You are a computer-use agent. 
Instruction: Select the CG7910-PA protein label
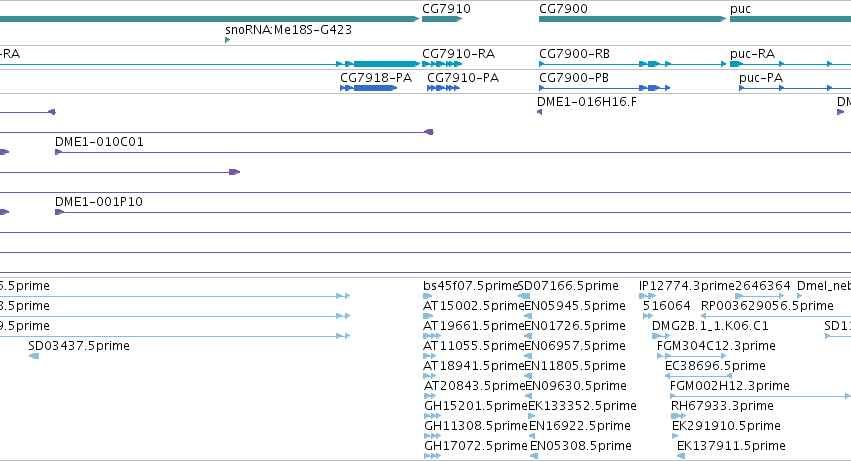click(463, 78)
